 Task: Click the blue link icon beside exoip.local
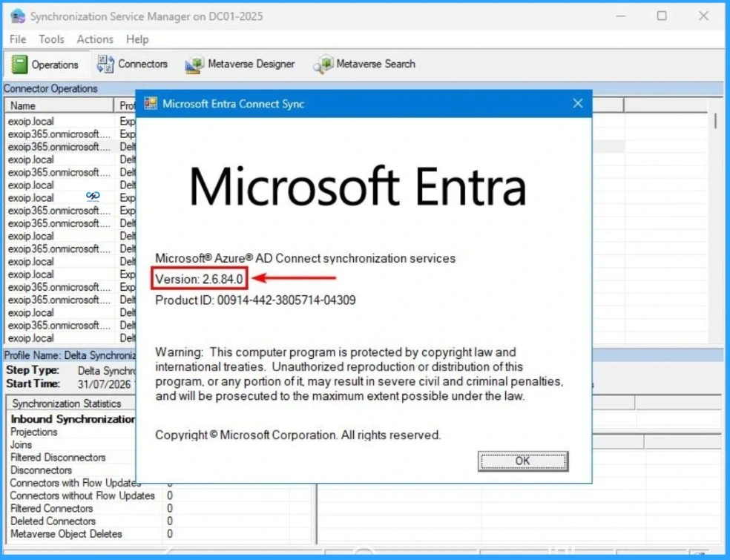tap(93, 197)
